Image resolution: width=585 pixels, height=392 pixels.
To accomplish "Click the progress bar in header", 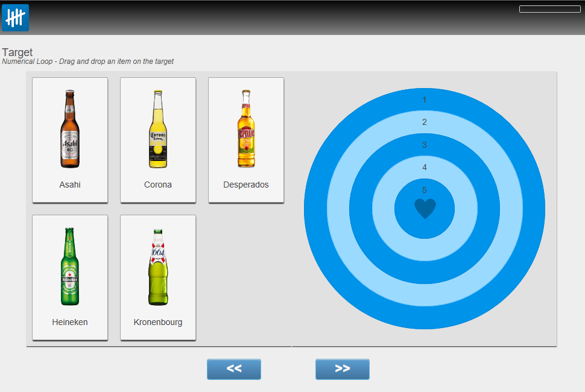I will click(550, 9).
